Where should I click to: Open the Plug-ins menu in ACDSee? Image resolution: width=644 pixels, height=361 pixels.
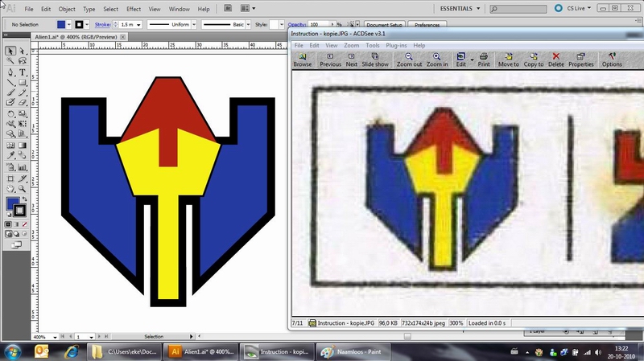click(396, 46)
